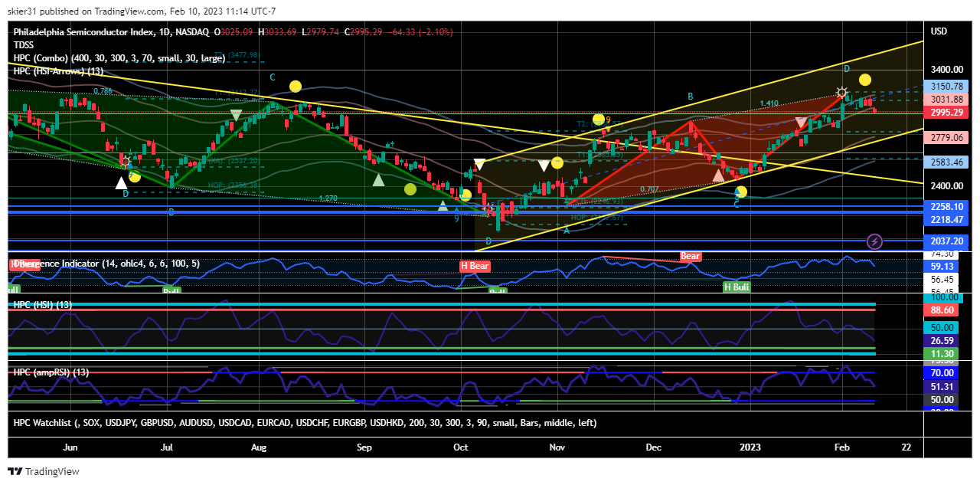Viewport: 980px width, 485px height.
Task: Click the sun marker at the February peak
Action: coord(841,93)
